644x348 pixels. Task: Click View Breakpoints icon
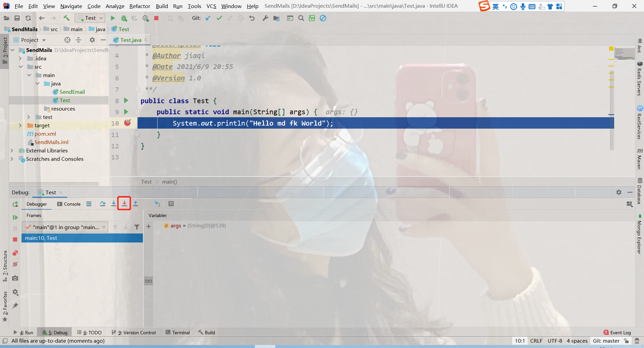click(x=15, y=253)
